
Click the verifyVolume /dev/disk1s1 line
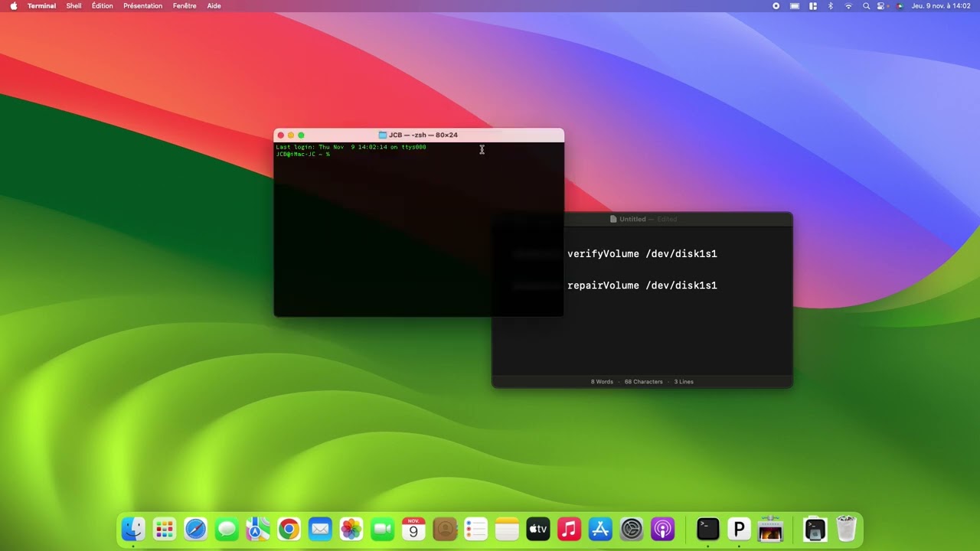[x=642, y=254]
